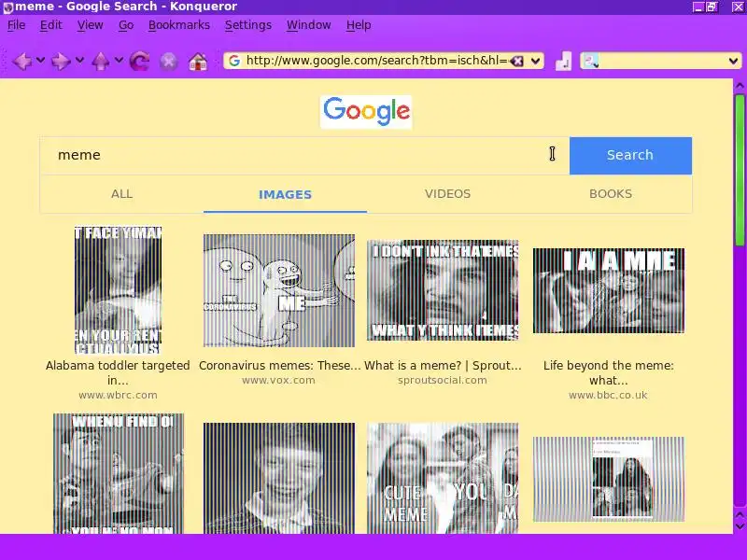Open the Settings menu
747x560 pixels.
click(248, 25)
